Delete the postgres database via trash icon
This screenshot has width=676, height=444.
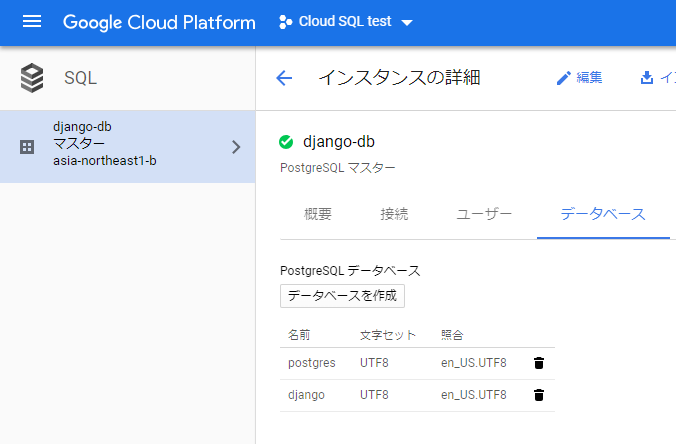pos(539,363)
